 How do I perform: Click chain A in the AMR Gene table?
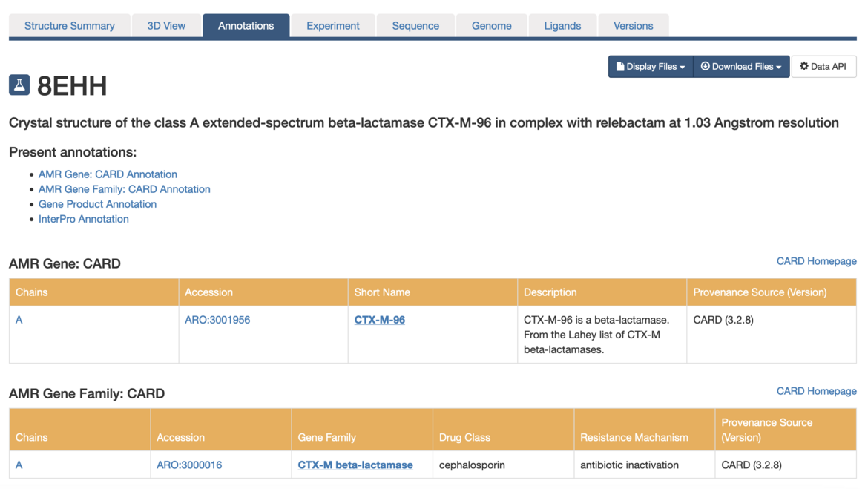point(19,319)
